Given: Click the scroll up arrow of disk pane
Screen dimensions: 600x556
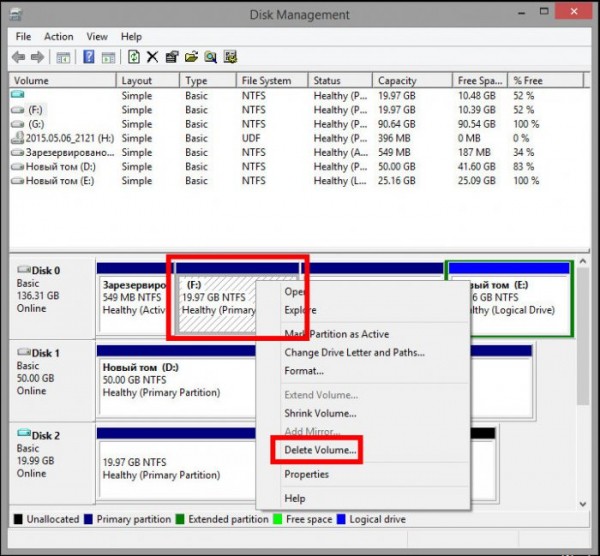Looking at the screenshot, I should (582, 262).
